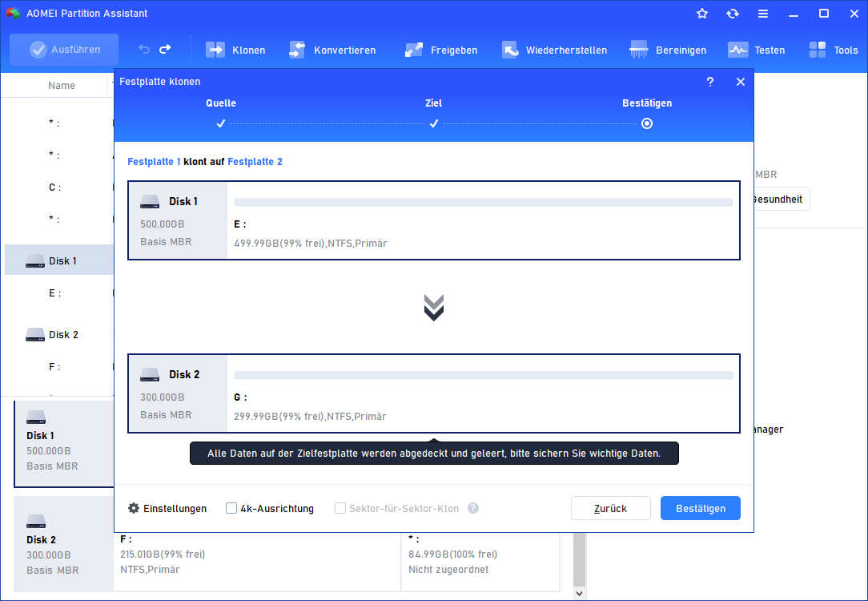Click the Ziel step checkmark
This screenshot has width=868, height=601.
point(433,123)
